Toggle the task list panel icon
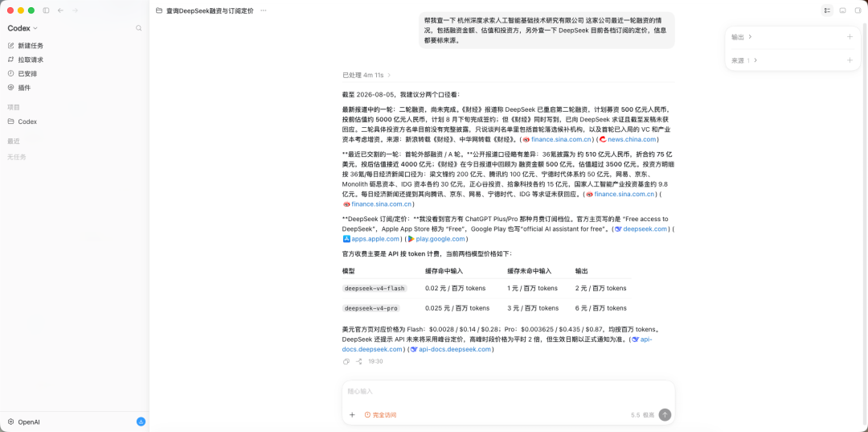 827,10
